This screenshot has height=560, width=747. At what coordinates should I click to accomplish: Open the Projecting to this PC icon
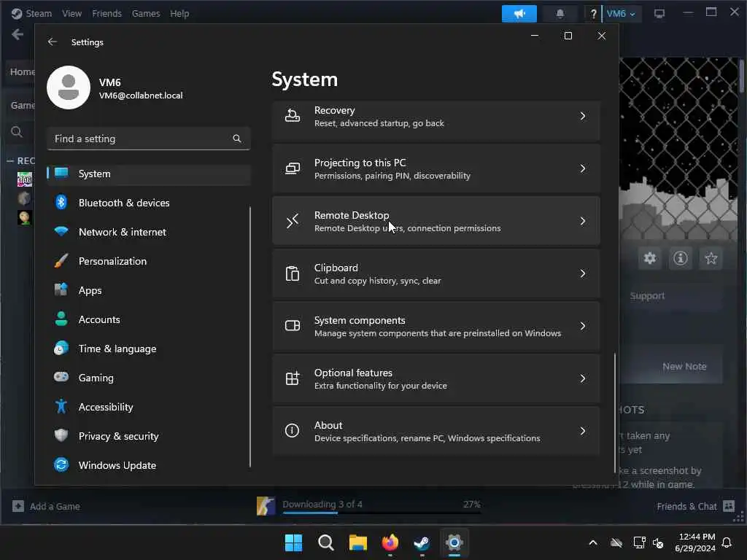point(293,168)
